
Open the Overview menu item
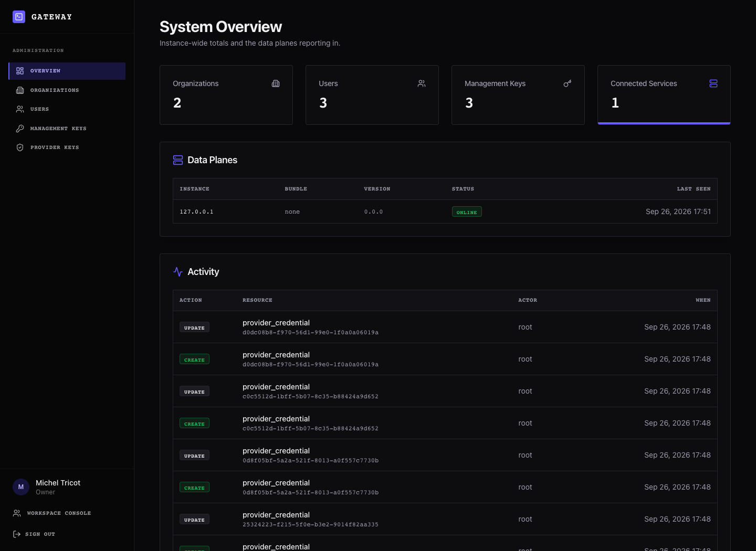67,71
